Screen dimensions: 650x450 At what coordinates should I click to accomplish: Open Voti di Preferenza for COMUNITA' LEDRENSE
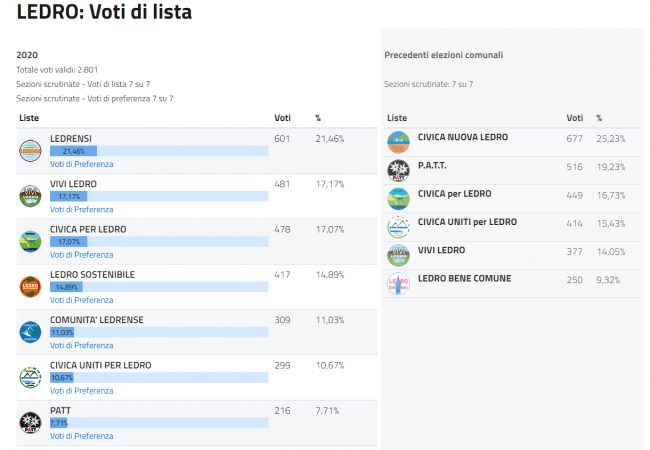tap(82, 345)
